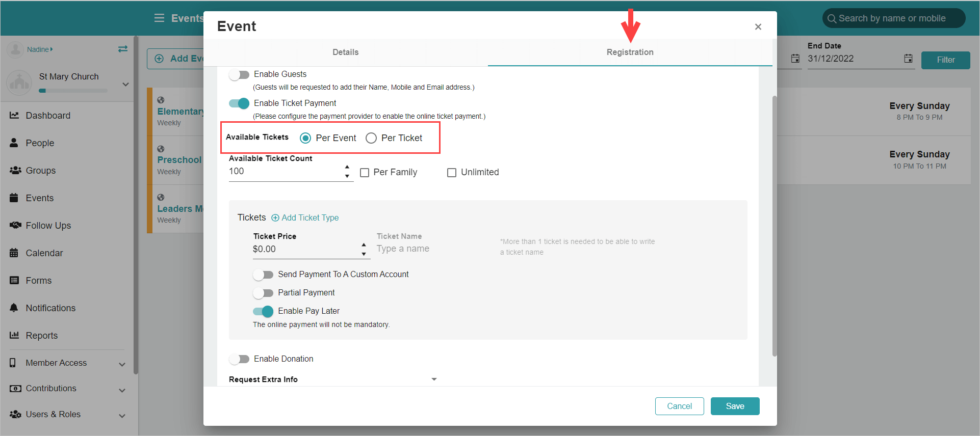This screenshot has width=980, height=436.
Task: Click the Forms list icon
Action: (14, 280)
